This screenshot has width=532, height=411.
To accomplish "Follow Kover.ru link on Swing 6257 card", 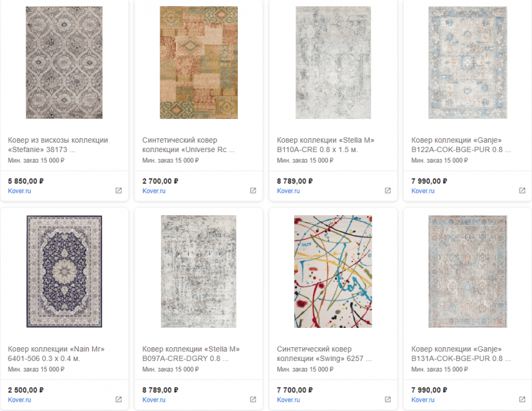I will coord(289,400).
